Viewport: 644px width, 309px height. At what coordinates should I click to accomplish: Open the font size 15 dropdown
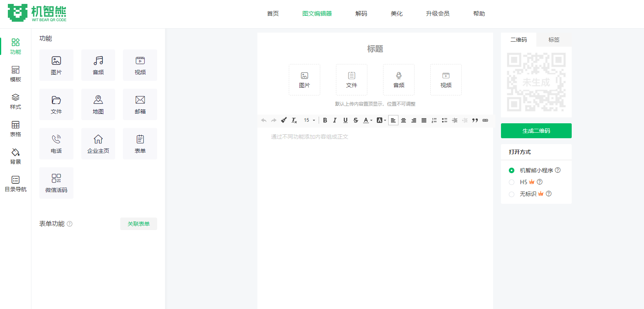pos(309,121)
